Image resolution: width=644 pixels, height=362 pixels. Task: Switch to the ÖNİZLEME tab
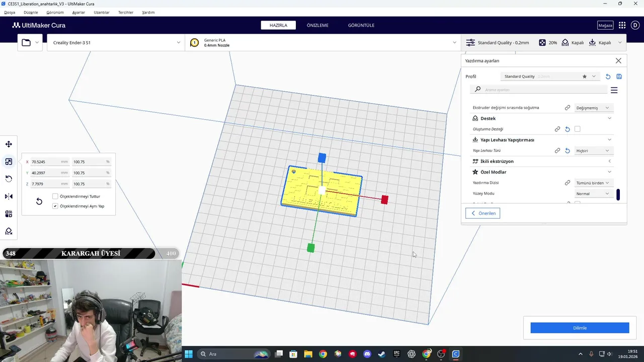[x=317, y=25]
